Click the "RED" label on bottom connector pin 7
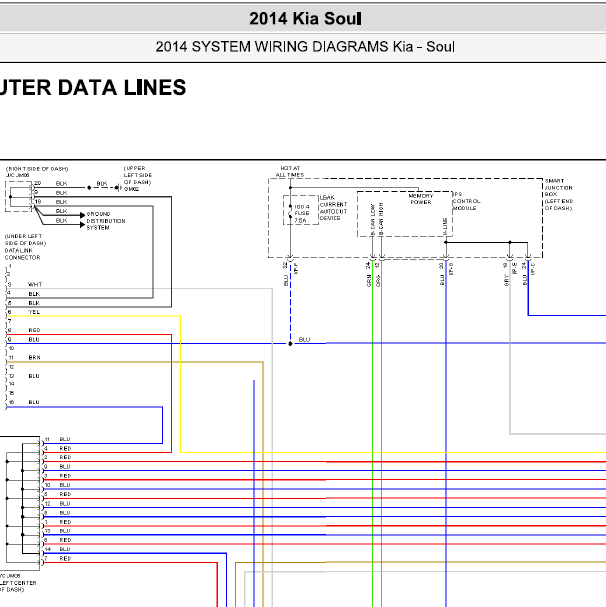 tap(65, 559)
